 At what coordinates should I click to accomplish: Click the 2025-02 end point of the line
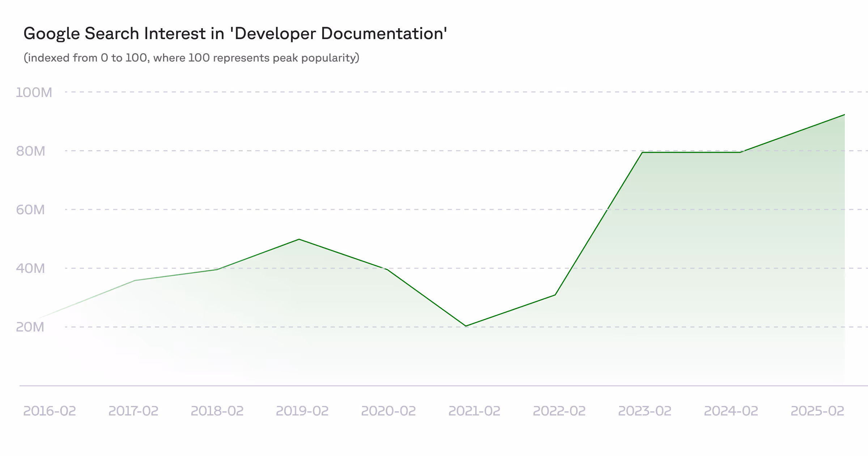coord(844,115)
